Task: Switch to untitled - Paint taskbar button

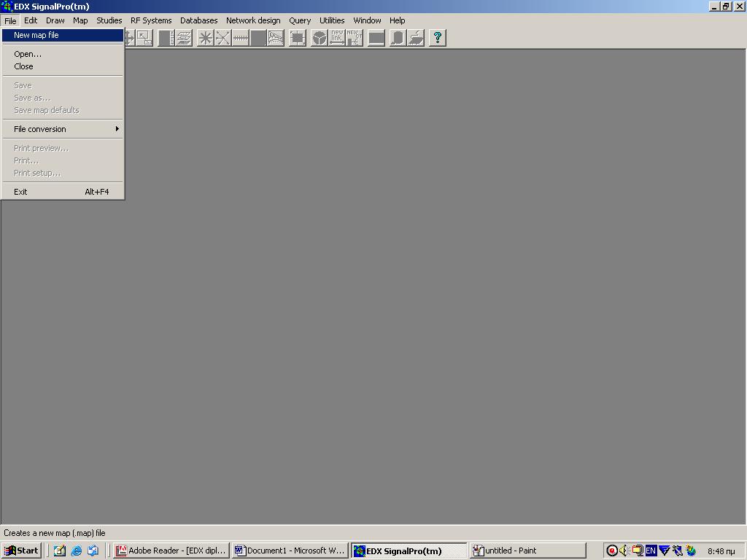Action: (527, 551)
